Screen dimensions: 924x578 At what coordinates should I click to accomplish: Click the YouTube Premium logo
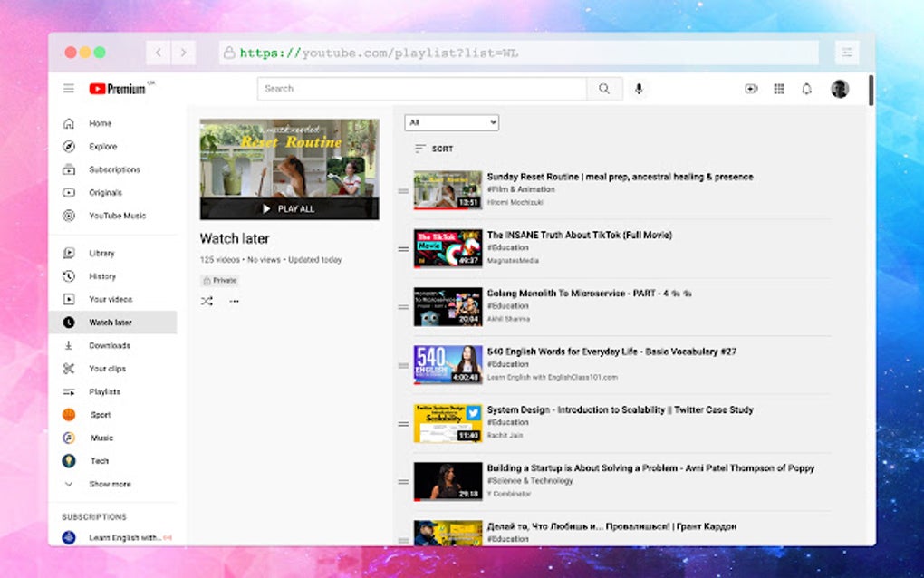tap(116, 88)
